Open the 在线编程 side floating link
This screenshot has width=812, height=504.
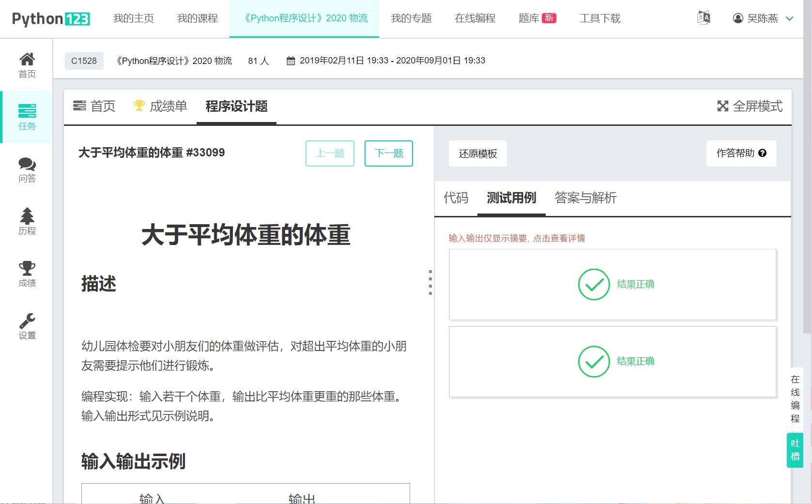(x=795, y=399)
